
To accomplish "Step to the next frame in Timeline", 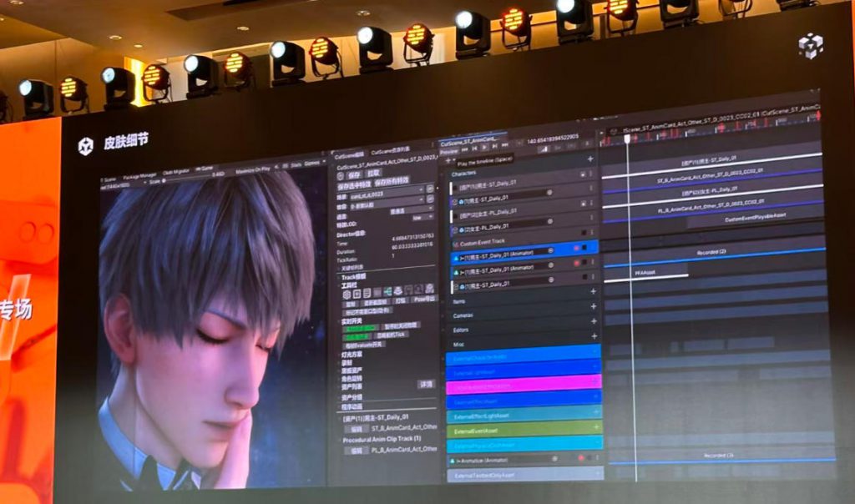I will coord(496,147).
